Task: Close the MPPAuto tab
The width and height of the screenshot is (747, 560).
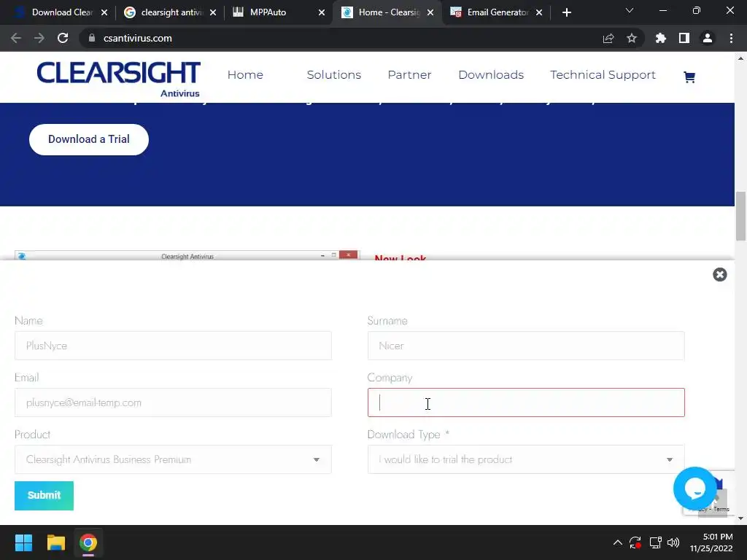Action: [322, 12]
